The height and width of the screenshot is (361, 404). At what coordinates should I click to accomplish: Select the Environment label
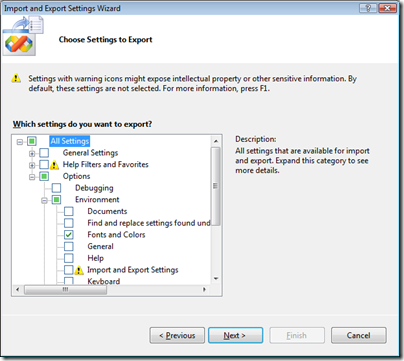coord(97,200)
